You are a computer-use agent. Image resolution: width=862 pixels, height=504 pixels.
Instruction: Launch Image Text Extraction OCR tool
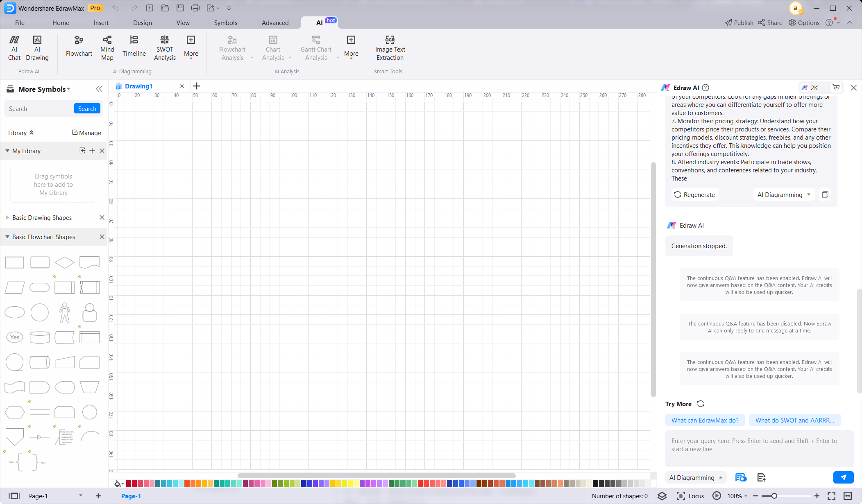(x=390, y=48)
